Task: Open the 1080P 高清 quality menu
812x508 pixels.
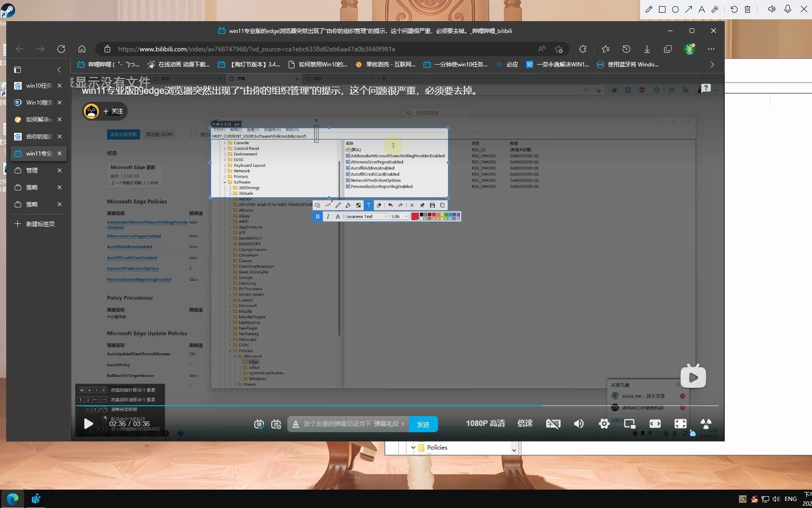Action: pos(485,424)
